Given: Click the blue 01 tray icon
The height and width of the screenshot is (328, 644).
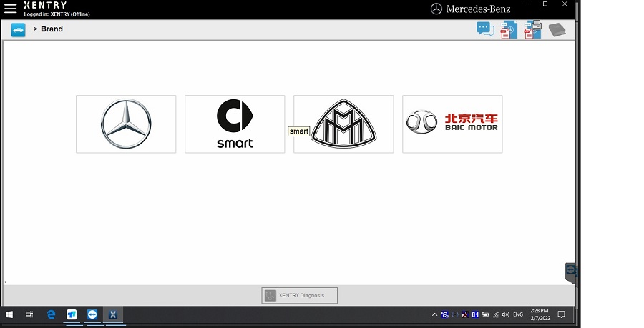Looking at the screenshot, I should [475, 315].
